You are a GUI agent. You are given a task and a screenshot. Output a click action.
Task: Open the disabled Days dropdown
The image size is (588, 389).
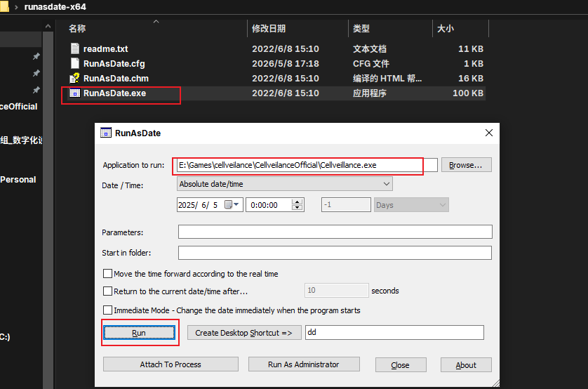tap(411, 205)
